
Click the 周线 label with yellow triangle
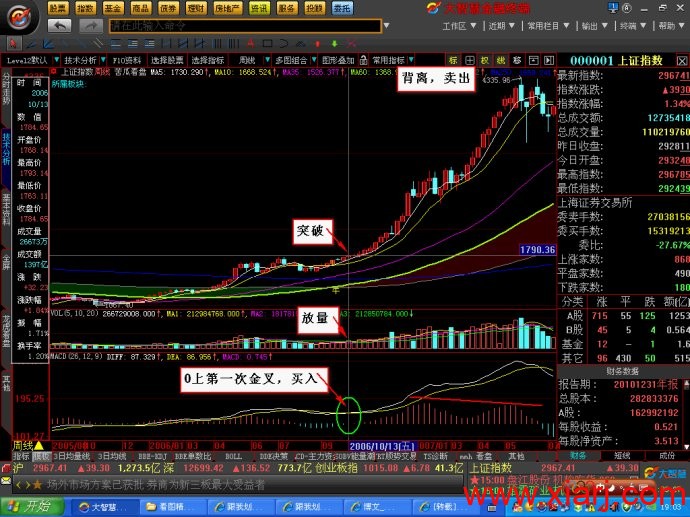[28, 446]
